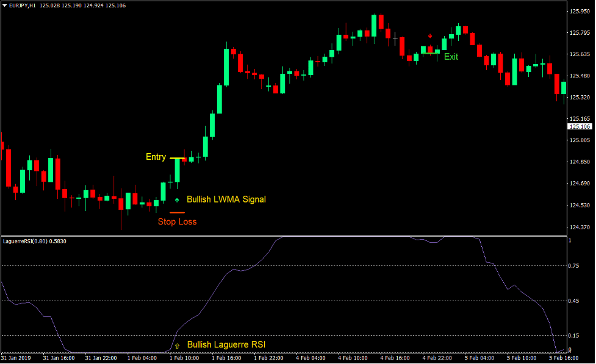Click the Stop Loss text label
The height and width of the screenshot is (364, 596).
point(177,221)
